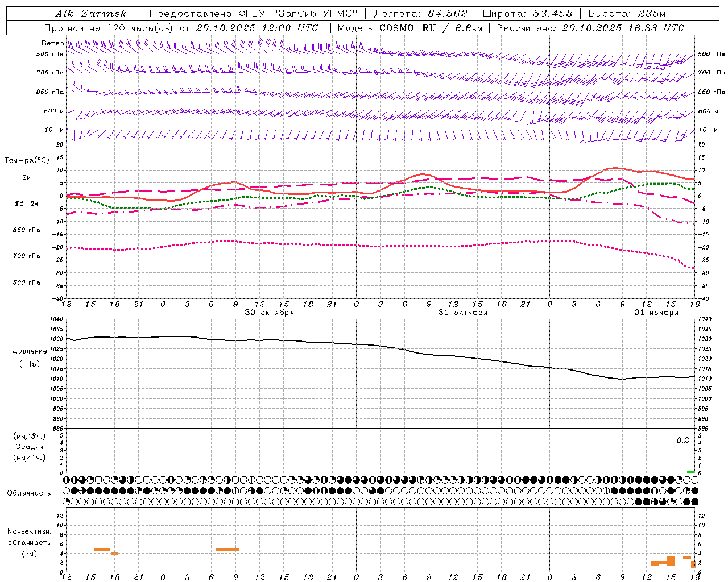Image resolution: width=728 pixels, height=582 pixels.
Task: Click the '30 октября' date label
Action: pyautogui.click(x=270, y=313)
